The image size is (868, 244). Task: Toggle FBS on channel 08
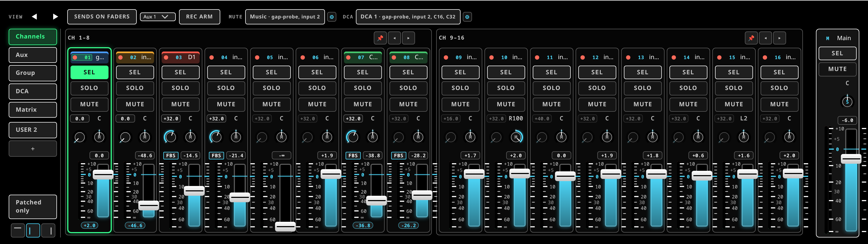click(399, 155)
